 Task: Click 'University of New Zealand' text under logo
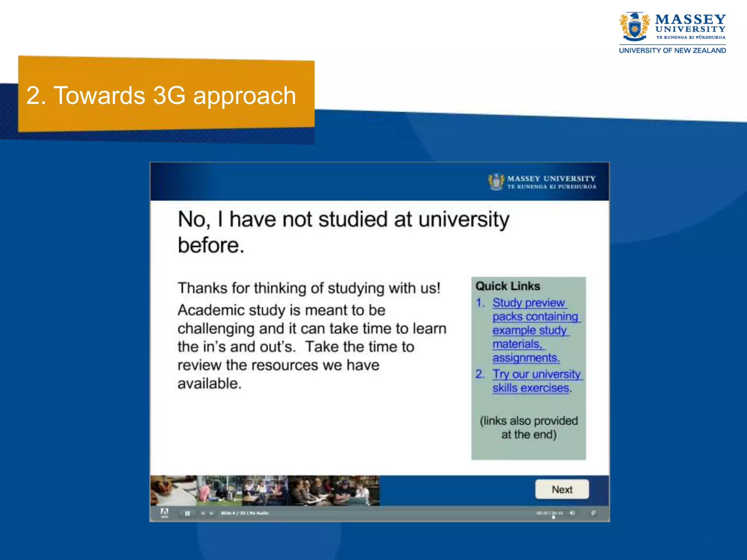point(672,50)
